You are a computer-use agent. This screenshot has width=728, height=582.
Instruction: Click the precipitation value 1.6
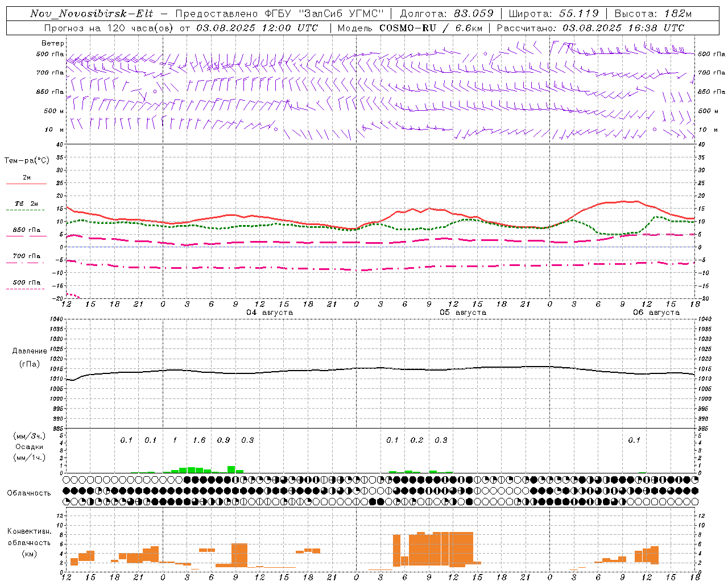(199, 440)
